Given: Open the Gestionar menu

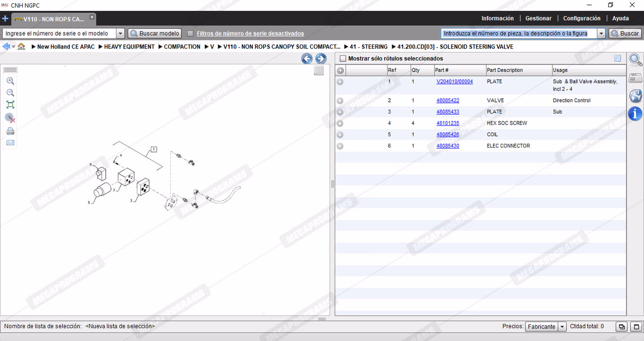Looking at the screenshot, I should coord(538,18).
